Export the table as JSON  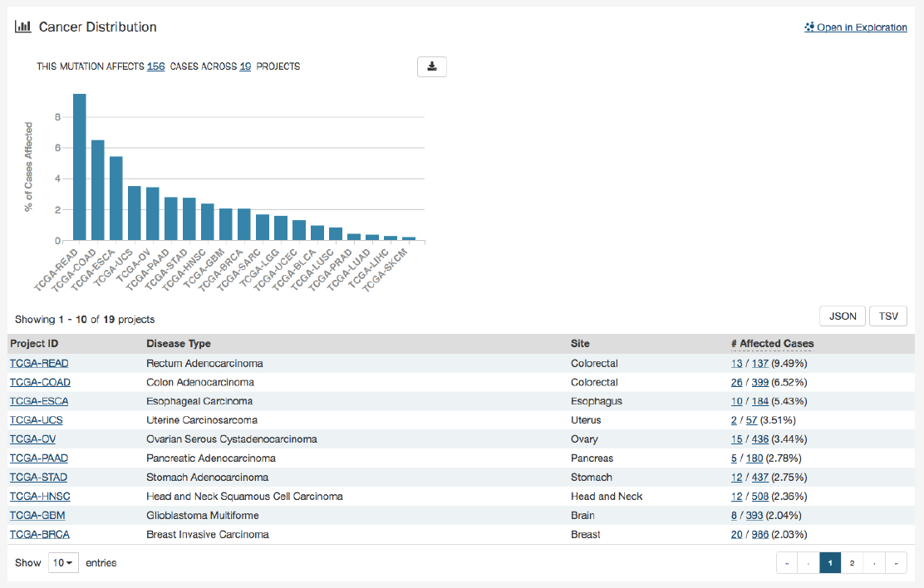[x=843, y=316]
